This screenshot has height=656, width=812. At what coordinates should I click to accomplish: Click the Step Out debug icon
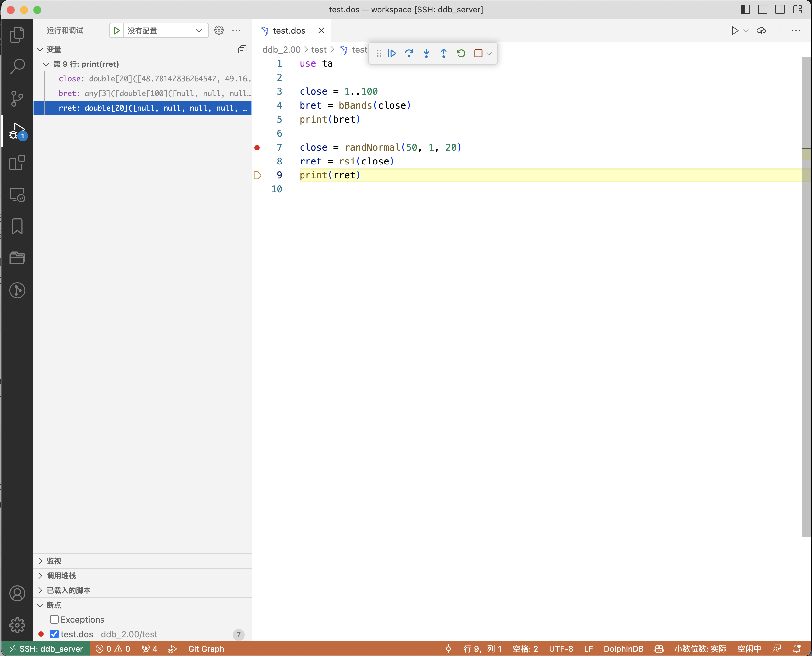click(443, 53)
